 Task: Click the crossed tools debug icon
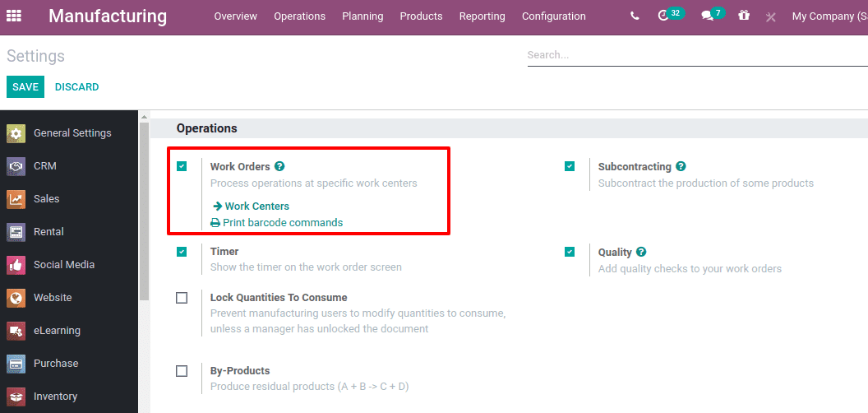(x=770, y=16)
